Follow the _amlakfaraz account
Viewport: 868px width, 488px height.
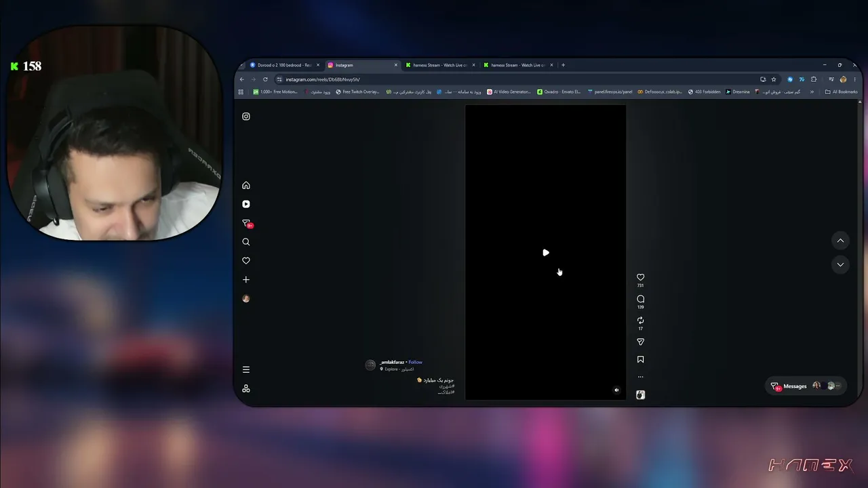point(415,363)
